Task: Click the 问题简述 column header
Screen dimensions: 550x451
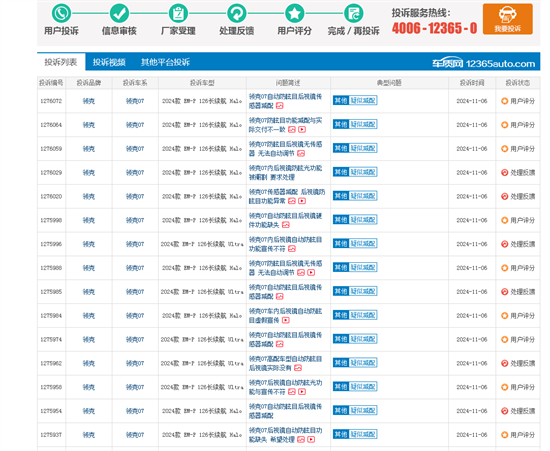Action: pos(288,83)
